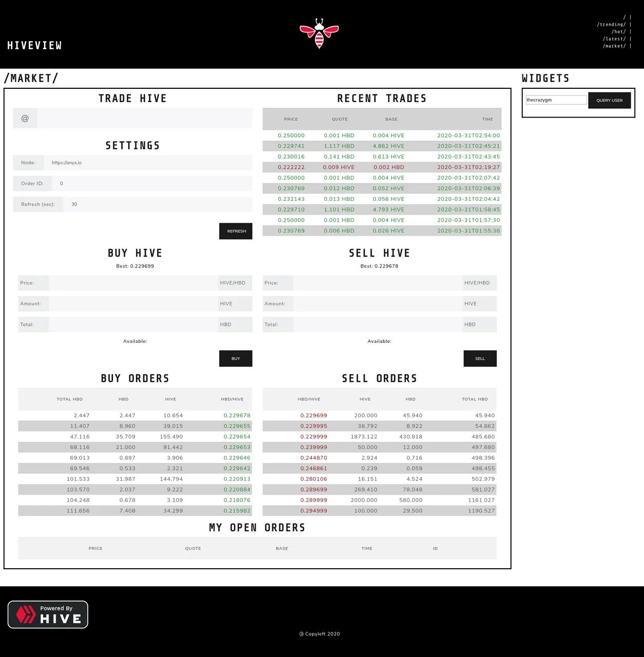The height and width of the screenshot is (657, 644).
Task: Select the /market/ navigation link
Action: pos(614,46)
